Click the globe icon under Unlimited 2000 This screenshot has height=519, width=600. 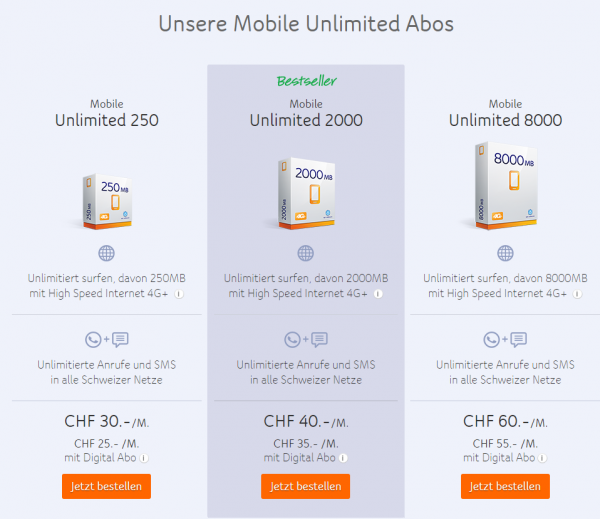point(306,253)
